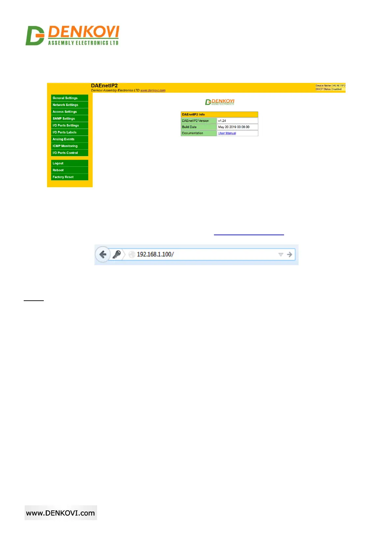
Task: Select I/O Ports Settings
Action: pyautogui.click(x=69, y=125)
